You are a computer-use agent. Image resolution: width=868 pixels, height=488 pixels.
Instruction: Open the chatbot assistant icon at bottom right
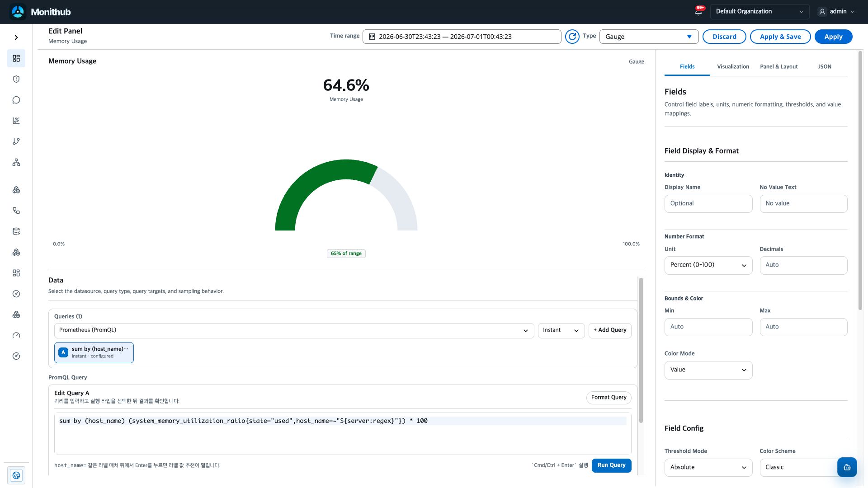pos(847,467)
